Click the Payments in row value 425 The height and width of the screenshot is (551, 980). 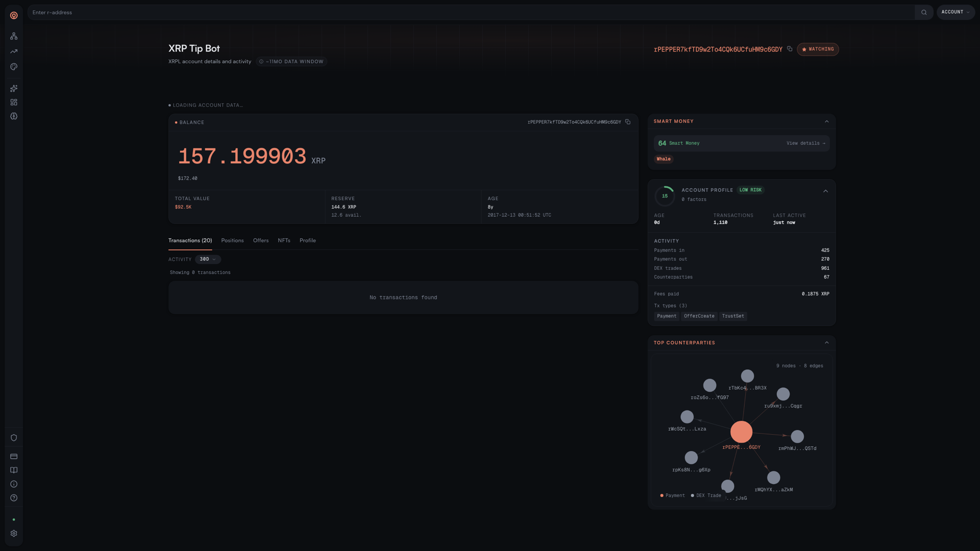pos(825,251)
